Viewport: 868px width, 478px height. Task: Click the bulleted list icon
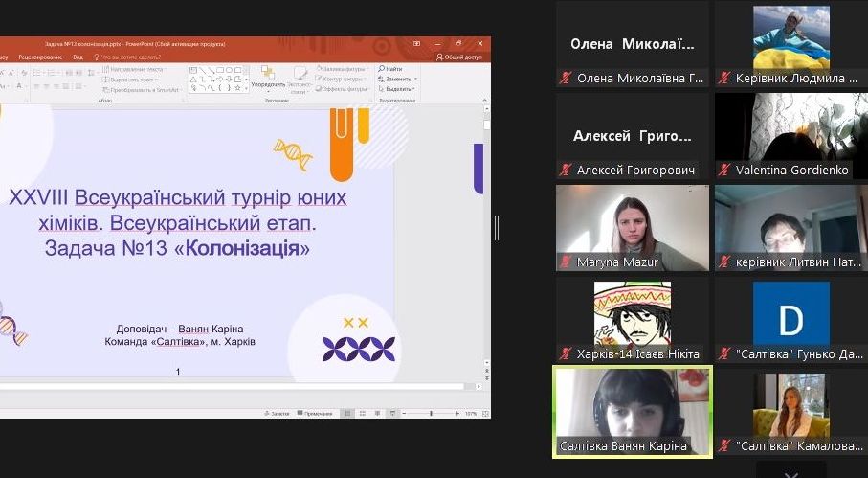tap(37, 73)
